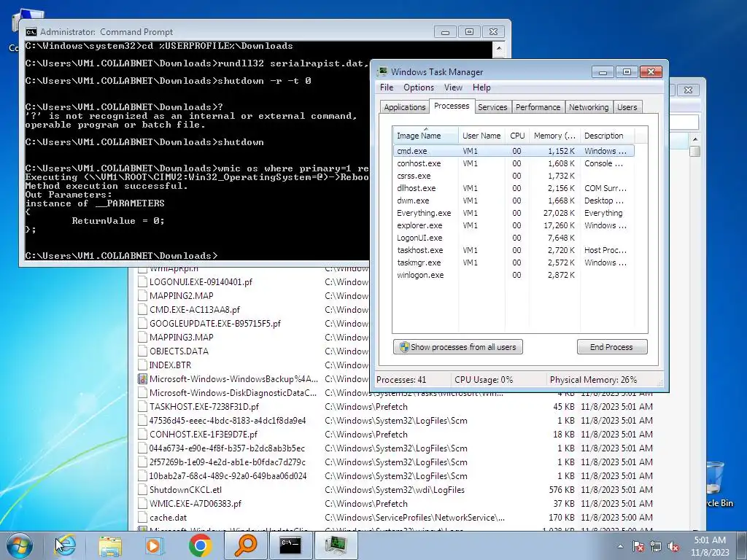Viewport: 747px width, 560px height.
Task: Click file icon next to LOGONUI.EXE-09140401.pf
Action: [x=142, y=282]
